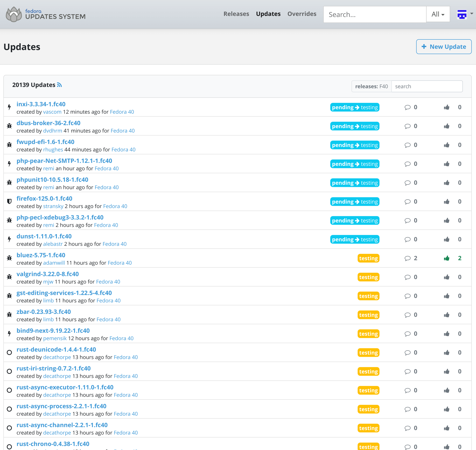
Task: Click the RSS feed icon beside the updates count
Action: coord(59,84)
